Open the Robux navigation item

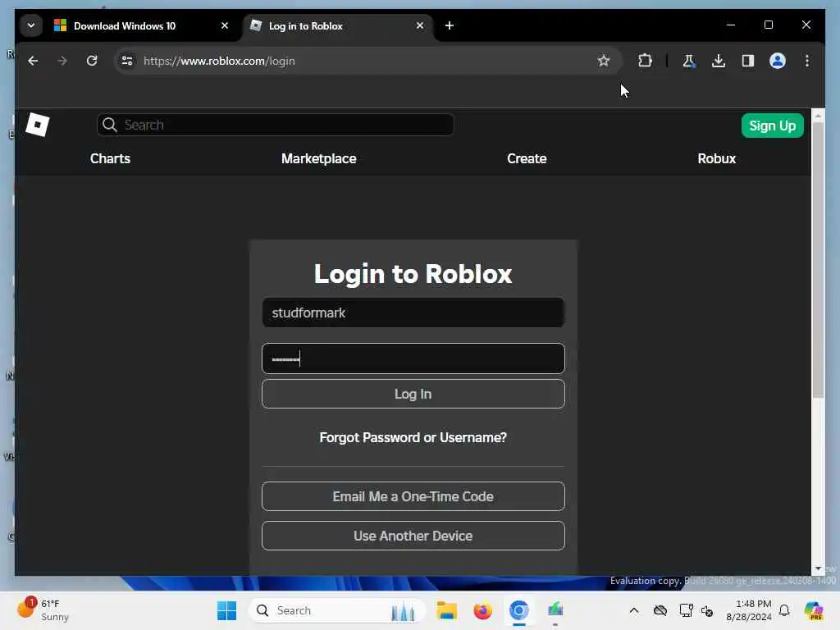pyautogui.click(x=716, y=158)
